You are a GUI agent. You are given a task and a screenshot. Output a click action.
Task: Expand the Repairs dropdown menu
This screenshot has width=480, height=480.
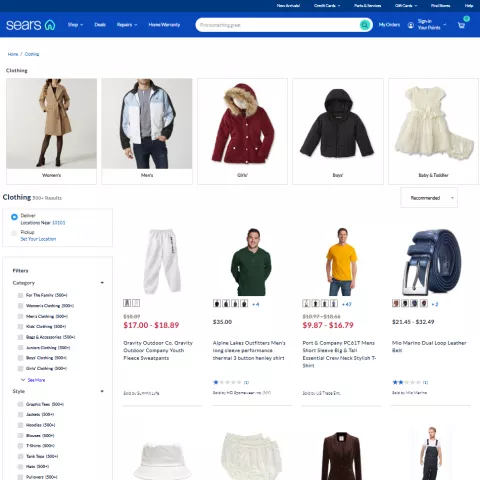127,25
